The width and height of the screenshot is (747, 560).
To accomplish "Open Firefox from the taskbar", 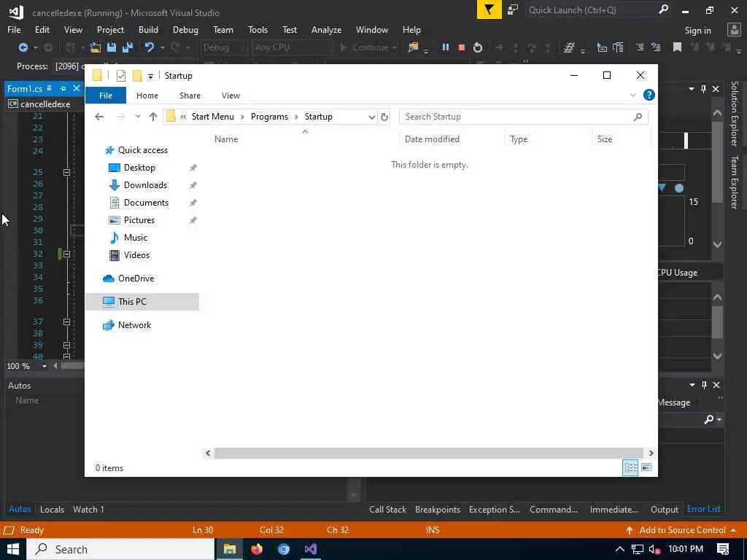I will [x=257, y=549].
